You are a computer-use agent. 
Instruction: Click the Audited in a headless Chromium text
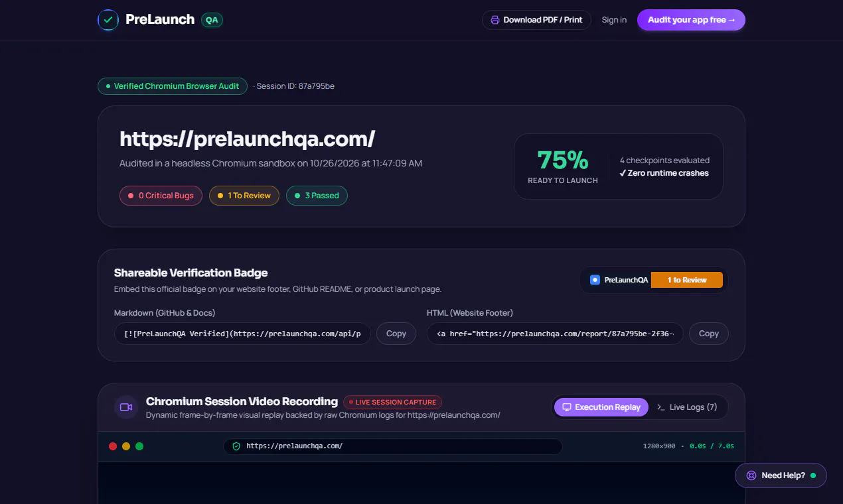click(271, 163)
